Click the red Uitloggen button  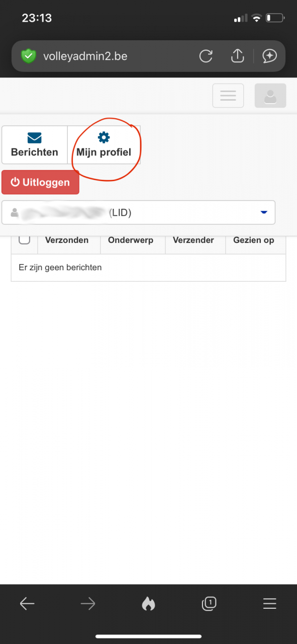(40, 182)
